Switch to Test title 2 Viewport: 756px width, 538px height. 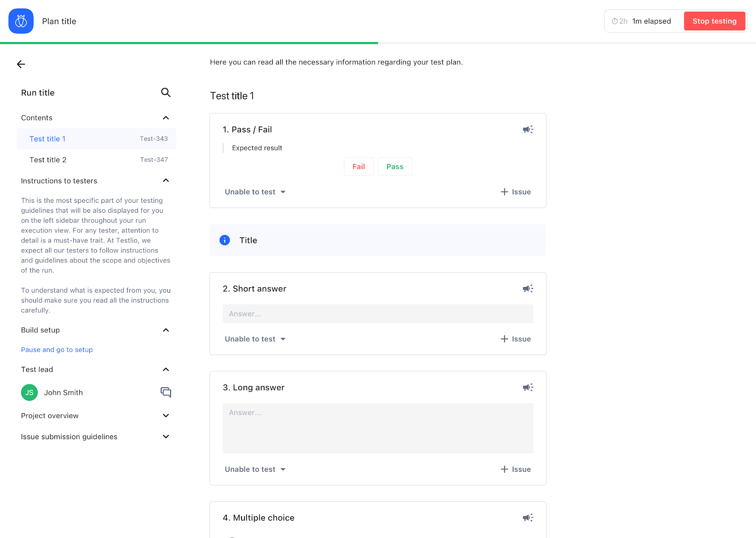coord(48,160)
